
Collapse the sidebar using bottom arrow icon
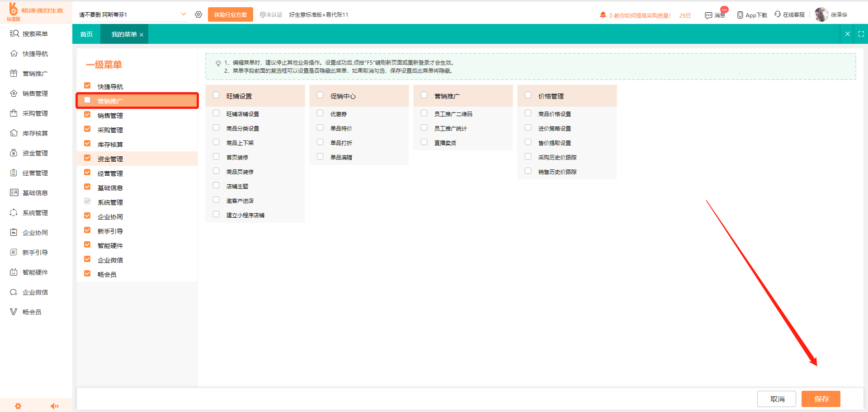[x=54, y=406]
